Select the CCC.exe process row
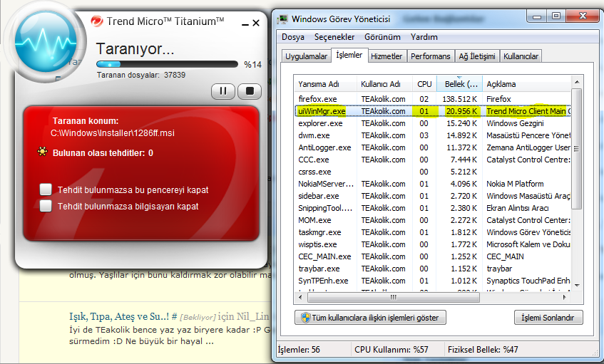 click(433, 160)
